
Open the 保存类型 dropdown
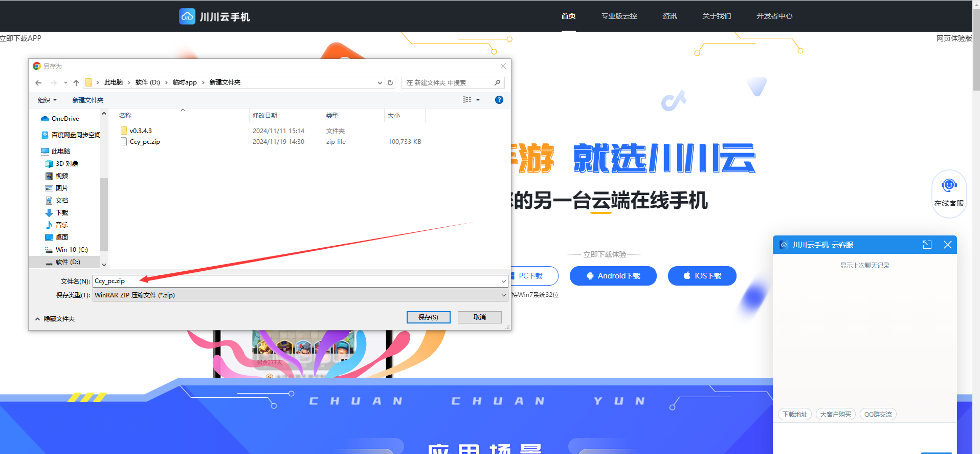pos(504,295)
